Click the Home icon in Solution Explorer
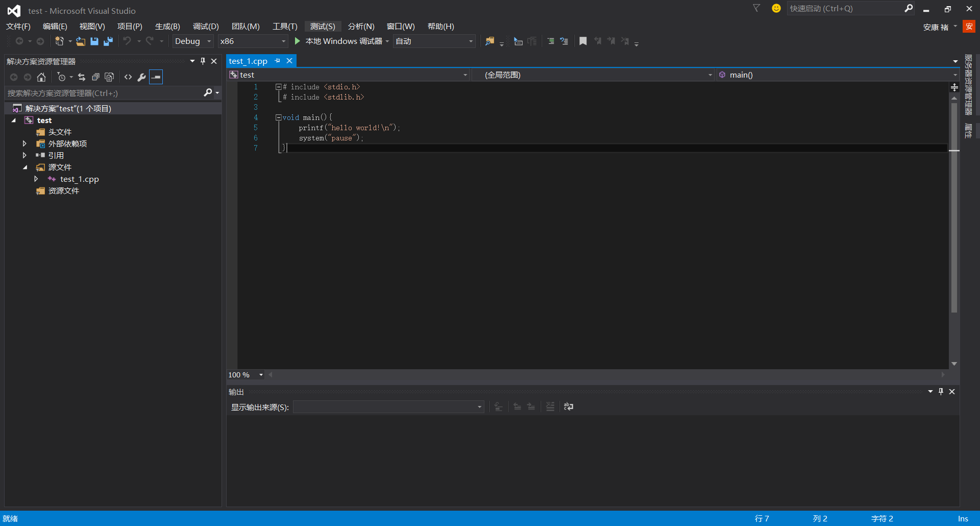This screenshot has width=980, height=526. [x=41, y=77]
